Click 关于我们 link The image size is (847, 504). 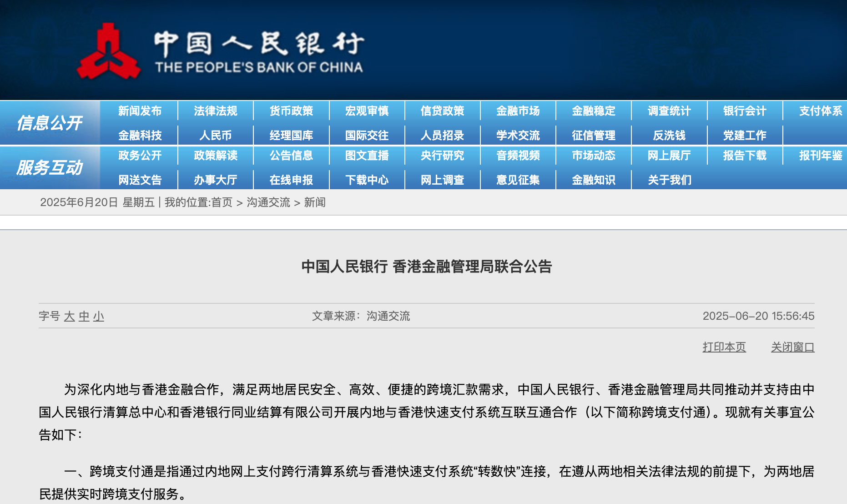[669, 180]
